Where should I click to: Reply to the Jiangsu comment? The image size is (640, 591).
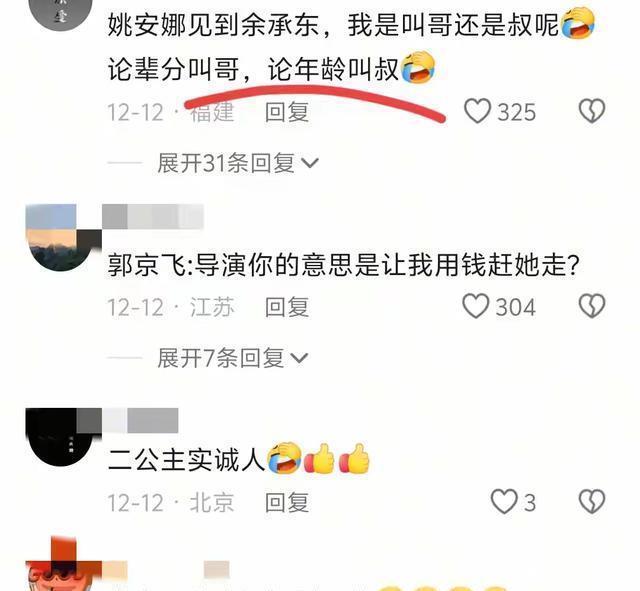(x=287, y=307)
